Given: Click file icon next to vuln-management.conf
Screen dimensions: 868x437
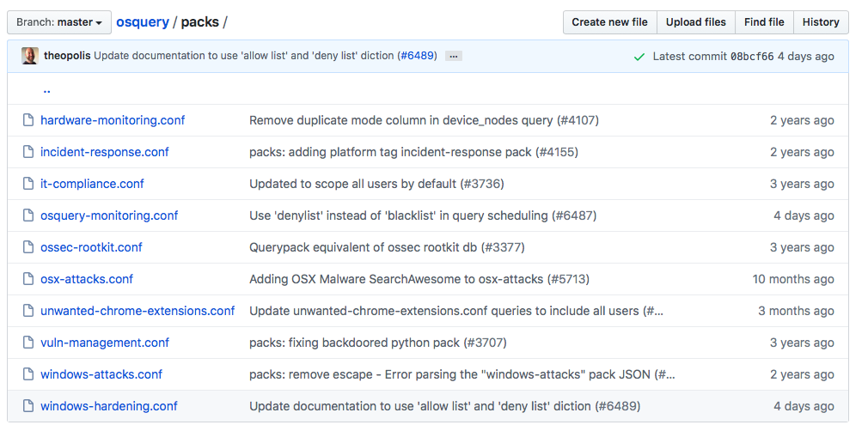Looking at the screenshot, I should [28, 343].
